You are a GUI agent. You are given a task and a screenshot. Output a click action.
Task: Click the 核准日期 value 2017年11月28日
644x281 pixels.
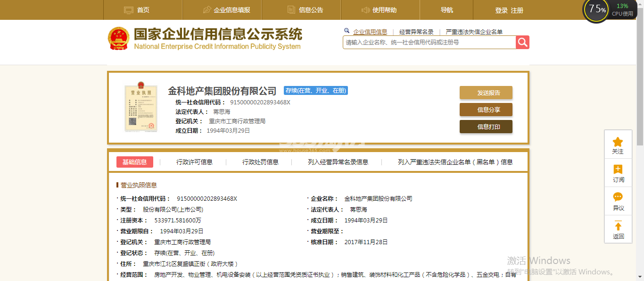coord(366,242)
